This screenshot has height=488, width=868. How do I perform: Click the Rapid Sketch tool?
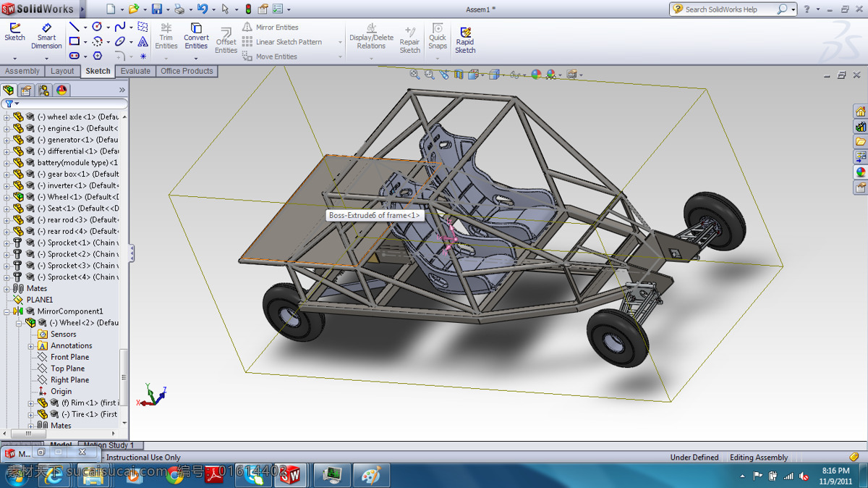point(465,40)
